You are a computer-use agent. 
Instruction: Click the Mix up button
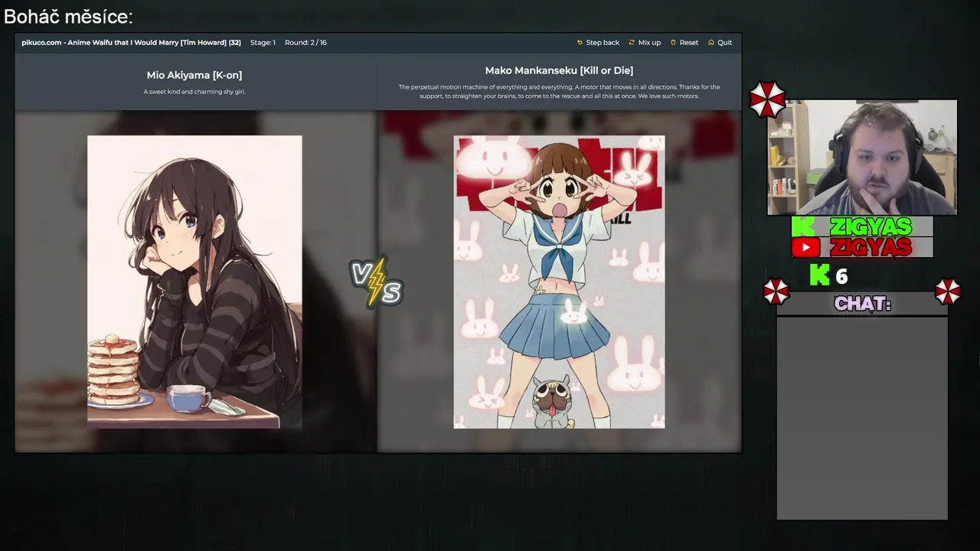645,42
